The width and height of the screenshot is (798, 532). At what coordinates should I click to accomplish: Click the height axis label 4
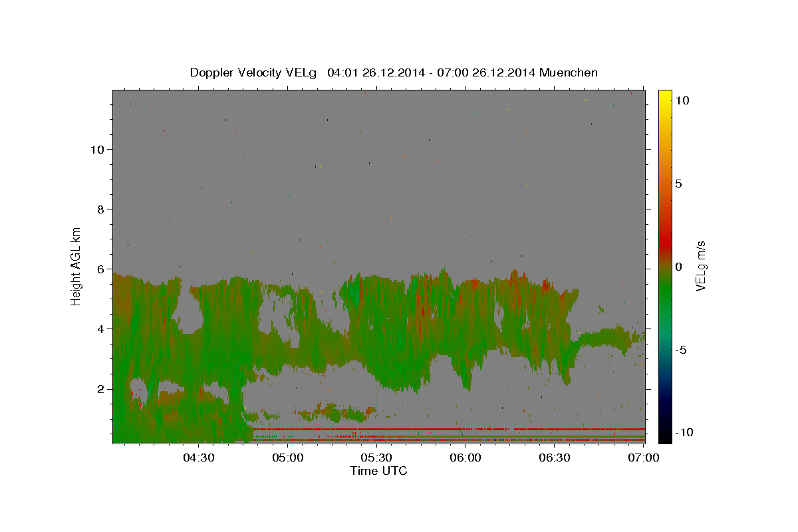click(x=99, y=329)
